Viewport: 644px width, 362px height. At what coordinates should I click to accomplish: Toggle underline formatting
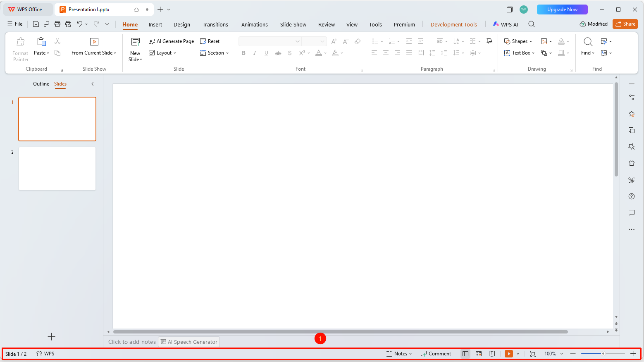point(266,53)
